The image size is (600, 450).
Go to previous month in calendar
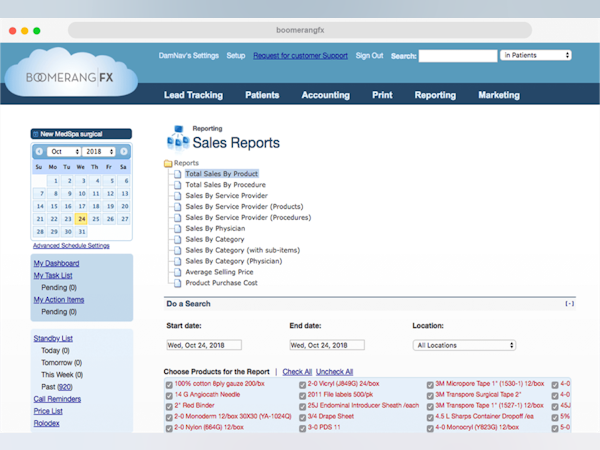point(39,152)
